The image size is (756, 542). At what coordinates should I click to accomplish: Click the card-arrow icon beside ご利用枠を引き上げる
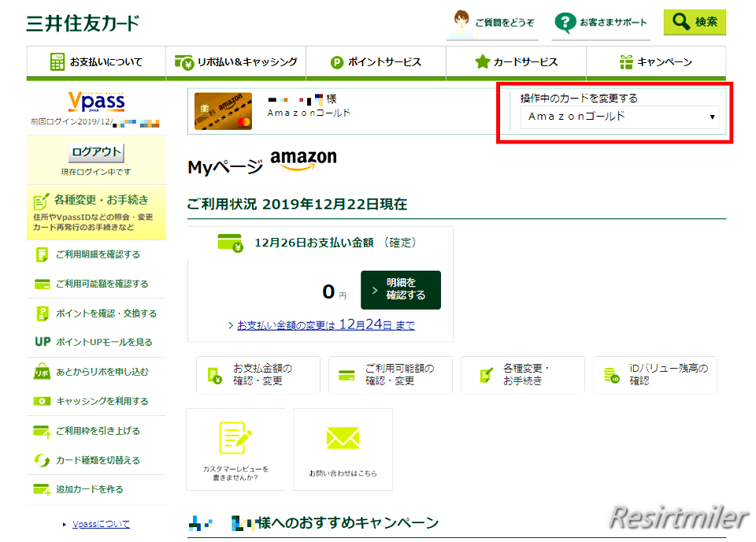point(42,431)
